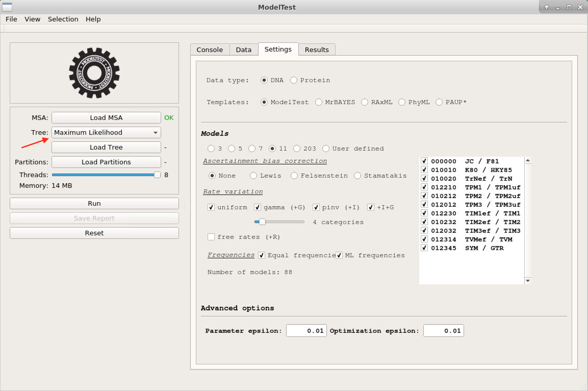The height and width of the screenshot is (391, 588).
Task: Uncheck the 012230 TIM1ef / TIM1 model
Action: tap(424, 213)
